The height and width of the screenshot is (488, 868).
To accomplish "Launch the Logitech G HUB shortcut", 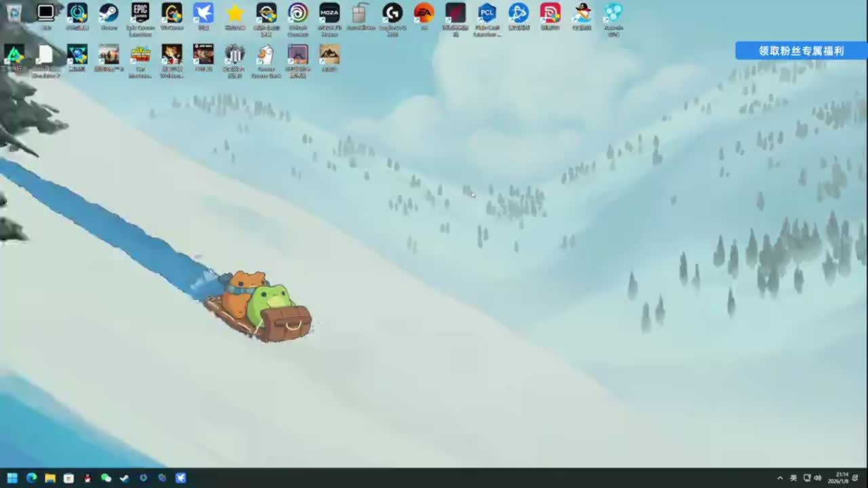I will point(393,14).
